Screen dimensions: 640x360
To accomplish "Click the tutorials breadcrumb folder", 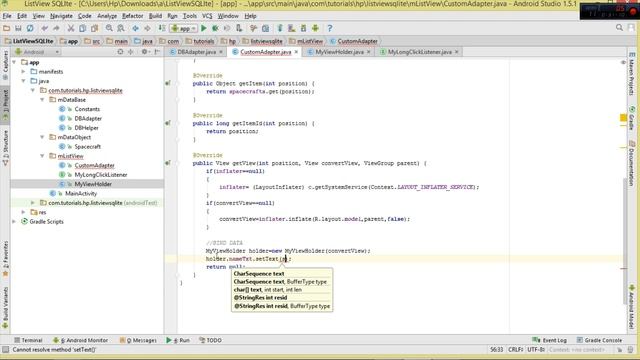I will [200, 41].
